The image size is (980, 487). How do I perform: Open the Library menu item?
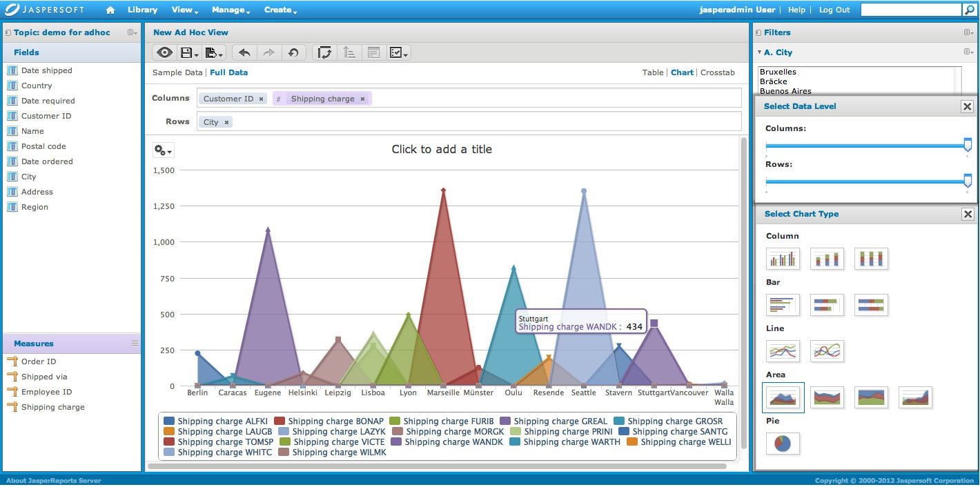[x=143, y=10]
